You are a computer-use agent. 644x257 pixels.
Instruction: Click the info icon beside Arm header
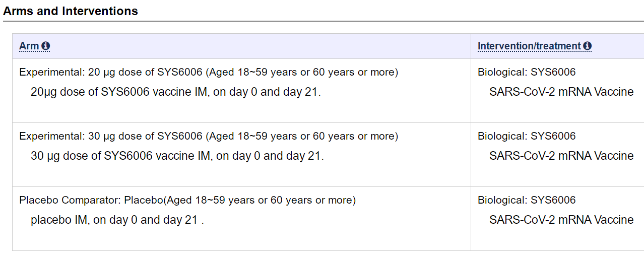coord(46,46)
